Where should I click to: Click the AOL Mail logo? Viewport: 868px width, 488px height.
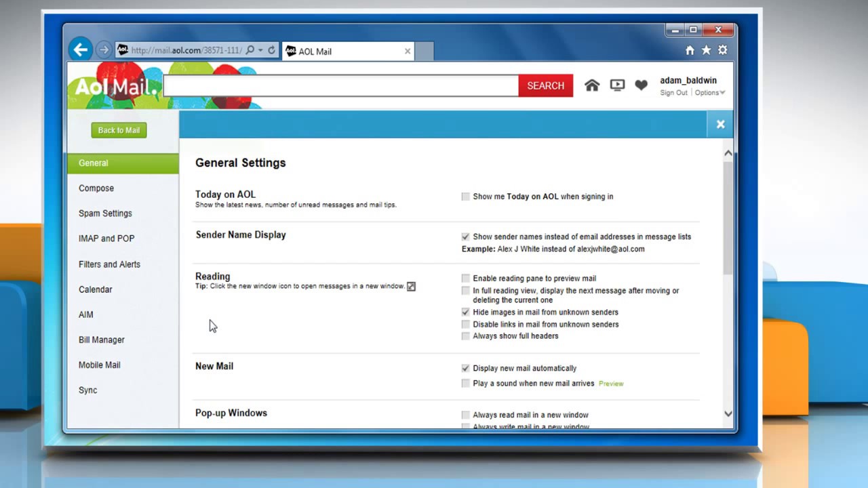[116, 87]
